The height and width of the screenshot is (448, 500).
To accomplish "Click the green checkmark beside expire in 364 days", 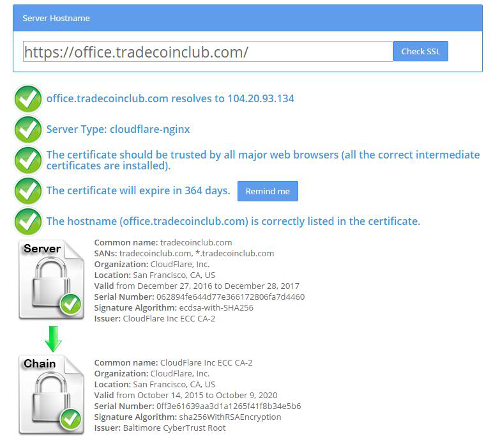I will (x=28, y=191).
